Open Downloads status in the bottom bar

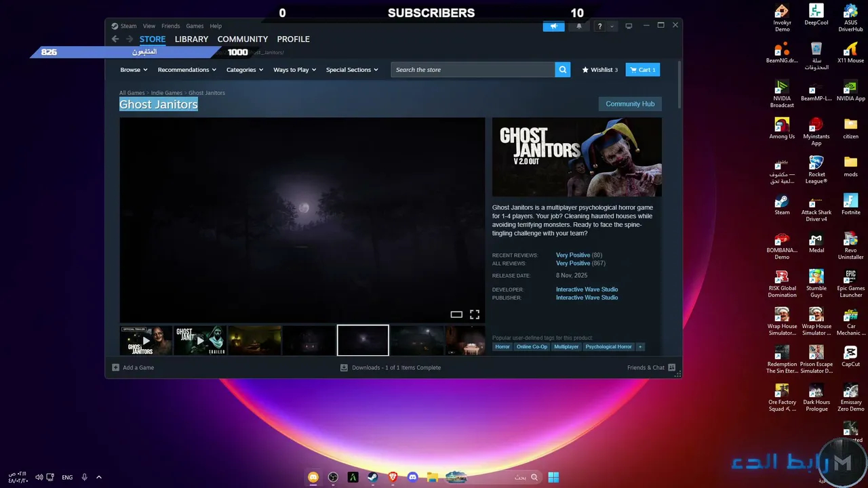click(391, 367)
